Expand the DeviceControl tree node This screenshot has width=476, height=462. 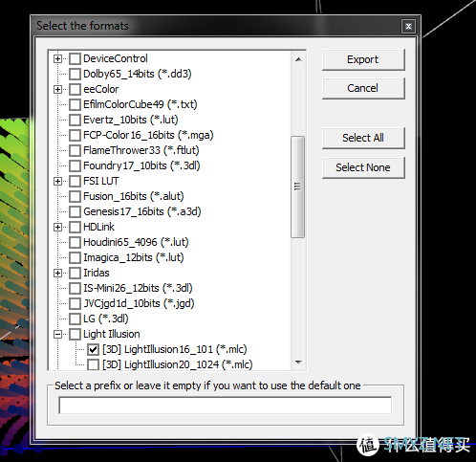click(57, 58)
